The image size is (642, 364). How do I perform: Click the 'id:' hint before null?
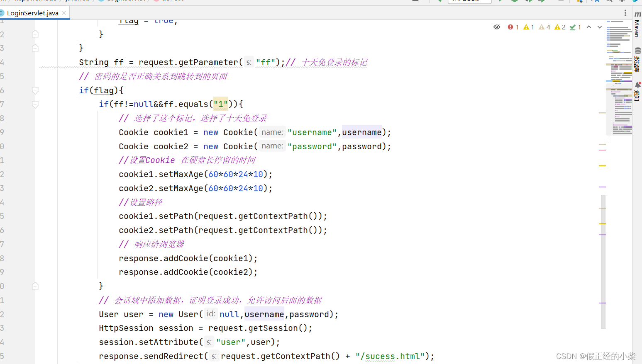click(211, 314)
